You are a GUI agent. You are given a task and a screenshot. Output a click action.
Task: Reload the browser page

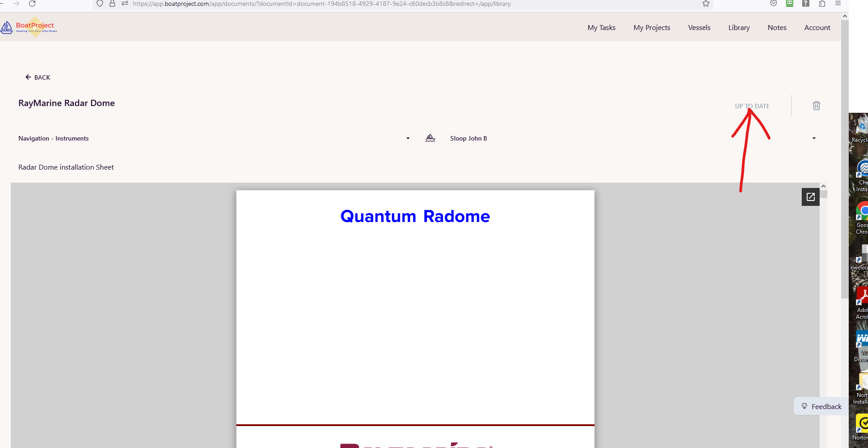tap(32, 4)
